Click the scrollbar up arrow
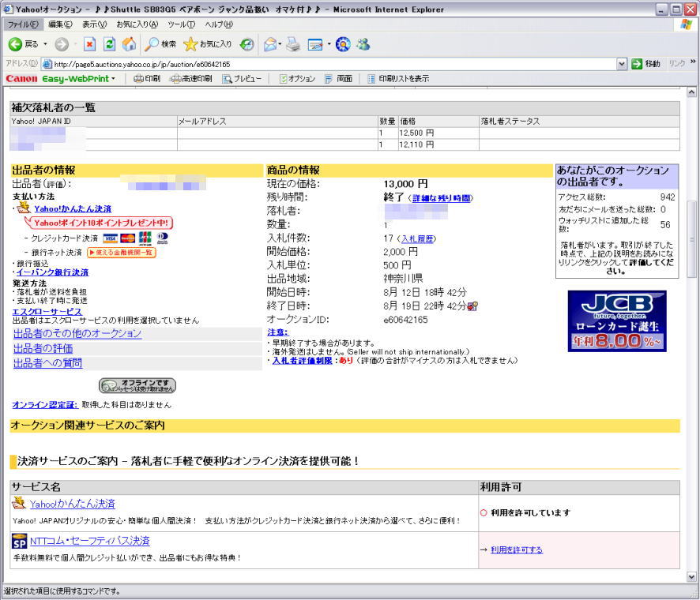Screen dimensions: 700x600 tap(691, 92)
